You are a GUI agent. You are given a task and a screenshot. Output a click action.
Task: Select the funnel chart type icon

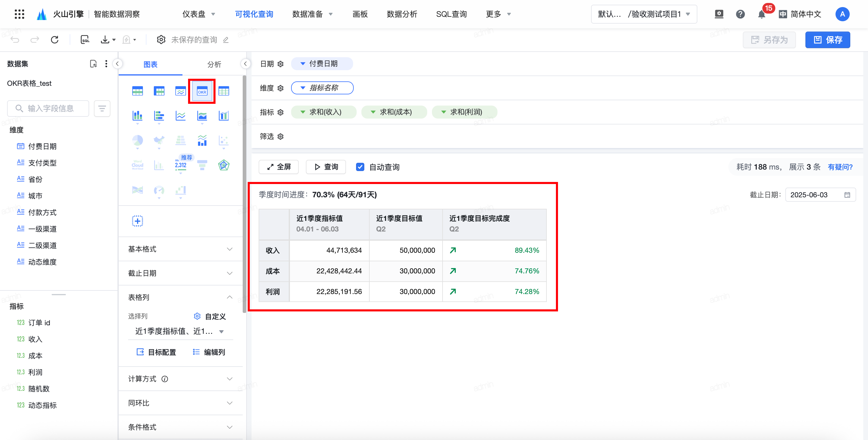point(202,165)
